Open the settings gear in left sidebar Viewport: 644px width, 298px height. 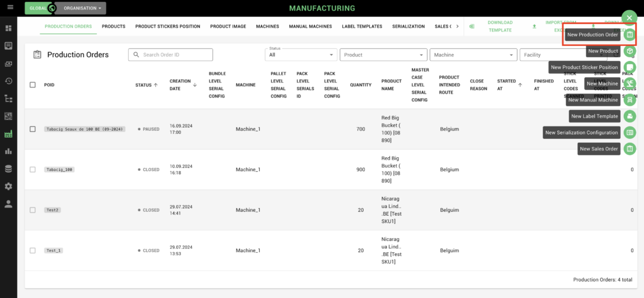point(8,186)
